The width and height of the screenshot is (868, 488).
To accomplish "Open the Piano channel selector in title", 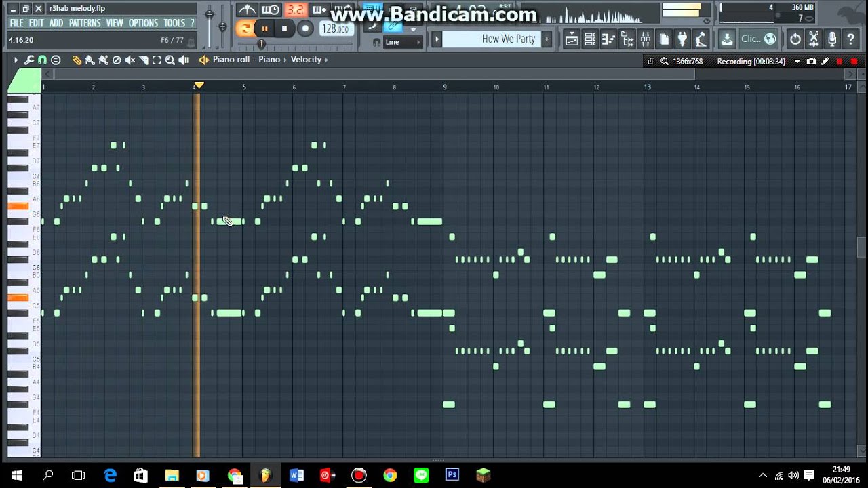I will (269, 60).
